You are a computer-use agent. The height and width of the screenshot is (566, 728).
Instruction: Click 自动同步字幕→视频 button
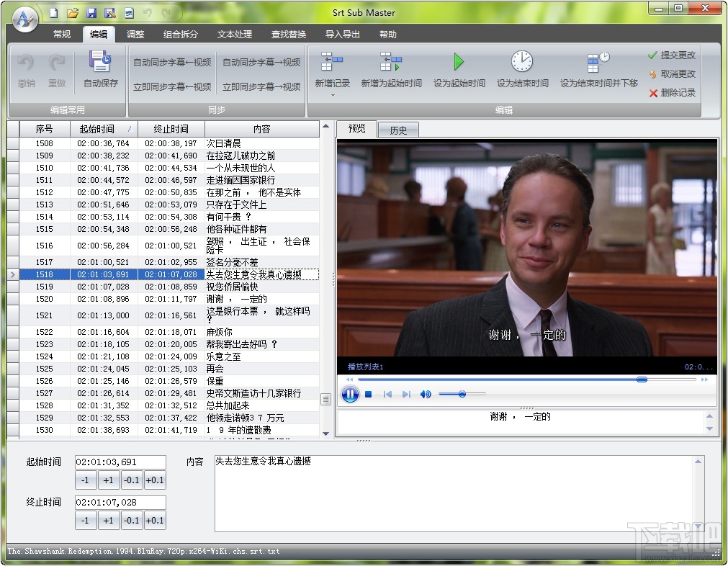(x=261, y=62)
